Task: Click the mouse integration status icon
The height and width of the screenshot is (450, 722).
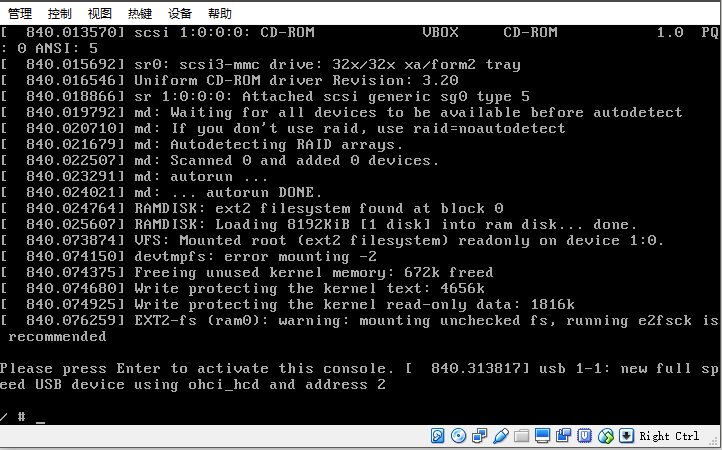Action: pyautogui.click(x=606, y=436)
